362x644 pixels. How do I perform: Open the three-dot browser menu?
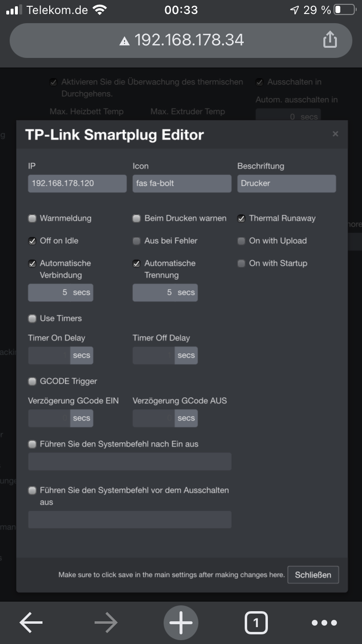coord(324,623)
